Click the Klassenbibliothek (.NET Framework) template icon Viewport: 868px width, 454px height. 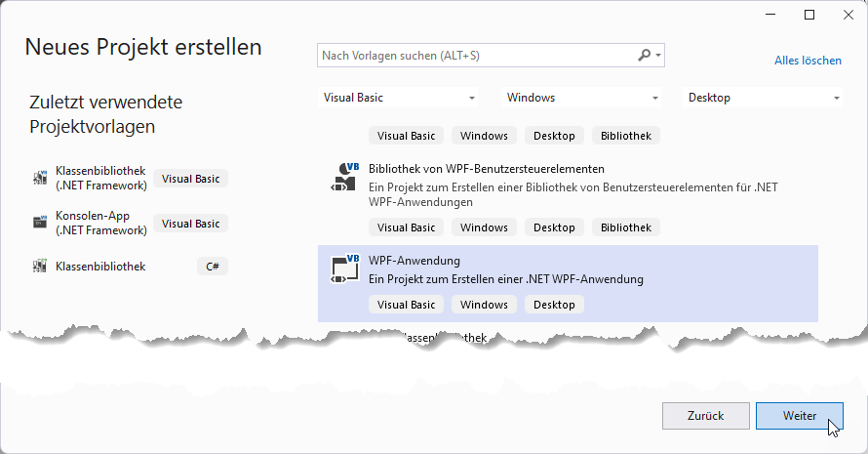(x=40, y=178)
